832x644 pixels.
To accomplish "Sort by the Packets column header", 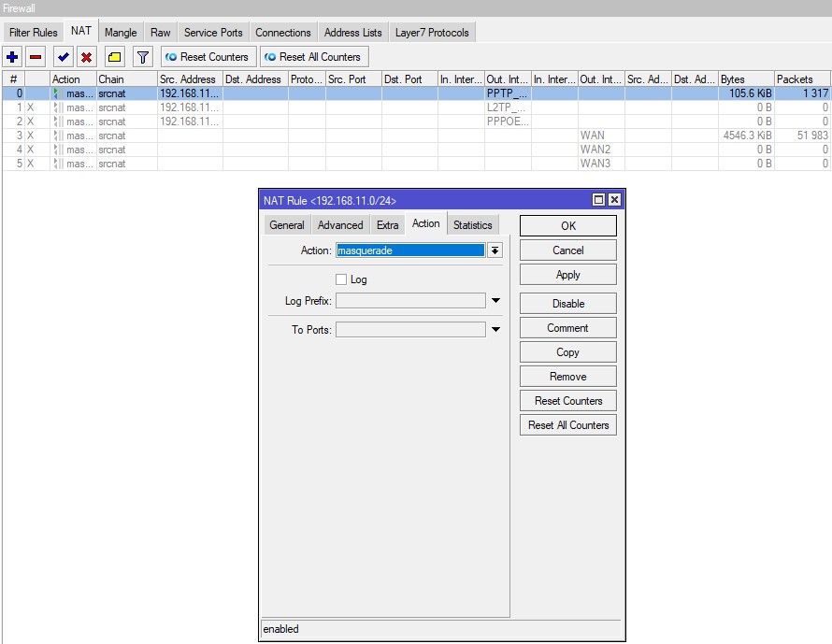I will pyautogui.click(x=802, y=79).
